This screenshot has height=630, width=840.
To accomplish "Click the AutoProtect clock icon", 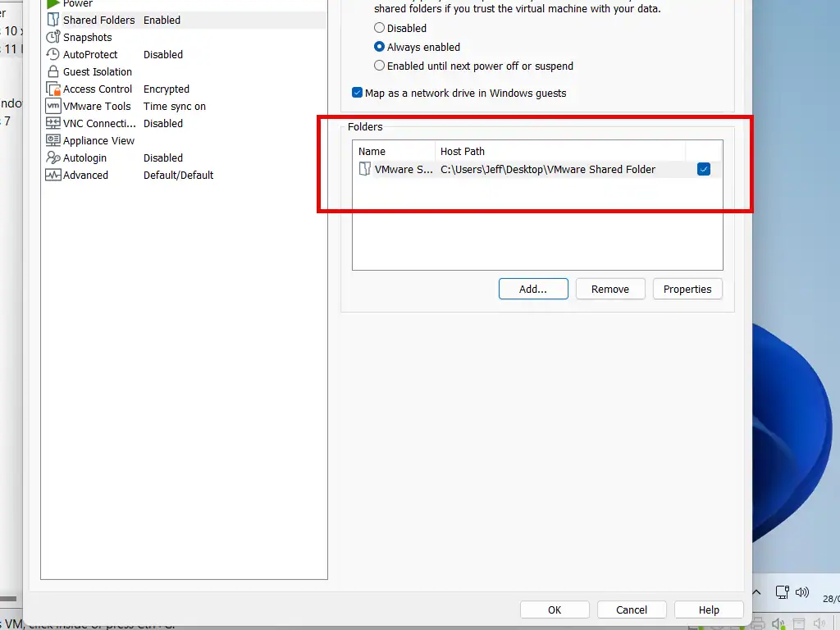I will [53, 54].
